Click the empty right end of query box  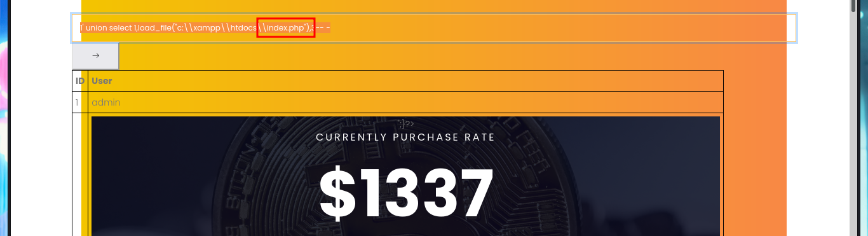(562, 28)
